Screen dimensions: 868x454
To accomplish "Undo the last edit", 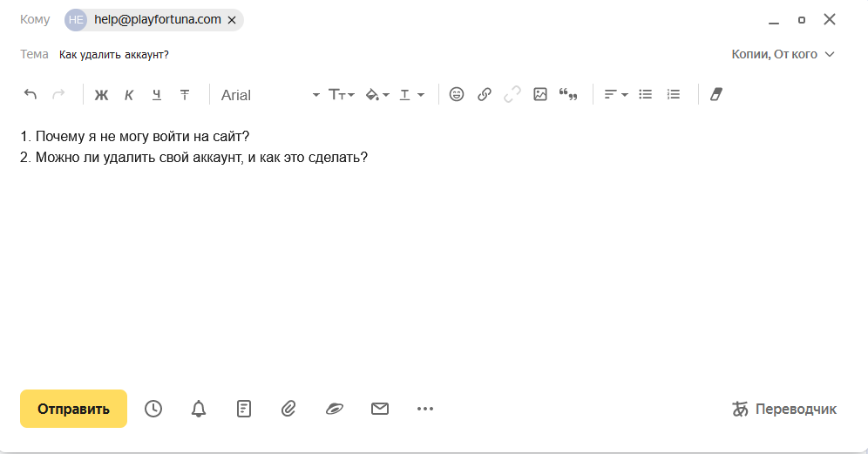I will pos(31,95).
